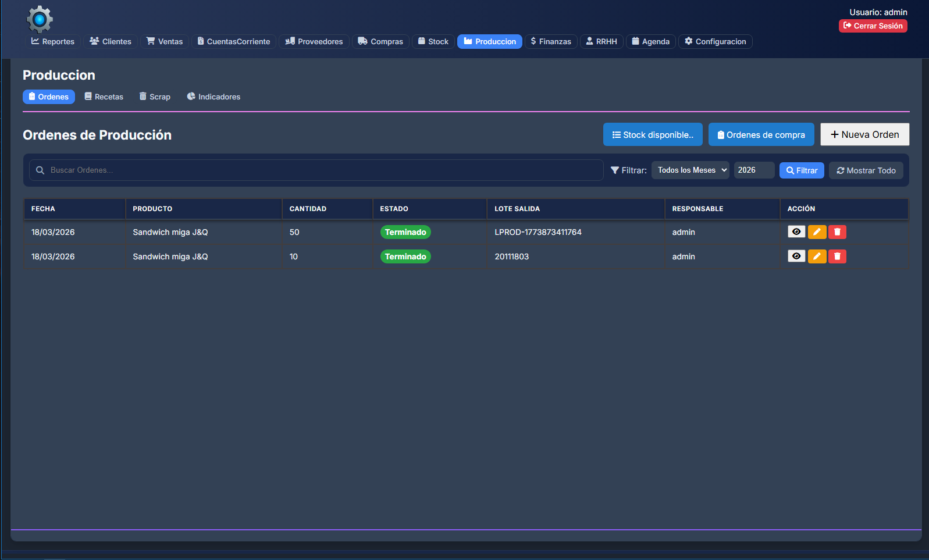929x560 pixels.
Task: Click Terminado badge for quantity 50 order
Action: pos(405,232)
